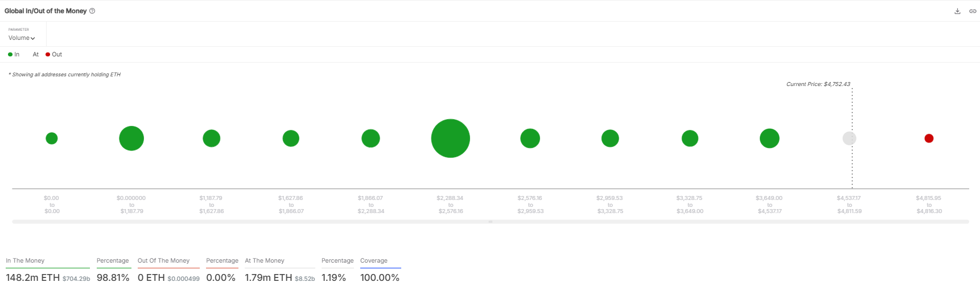Click the green bubble for $3,649.00 to $4,537.17
The width and height of the screenshot is (980, 286).
[x=769, y=138]
